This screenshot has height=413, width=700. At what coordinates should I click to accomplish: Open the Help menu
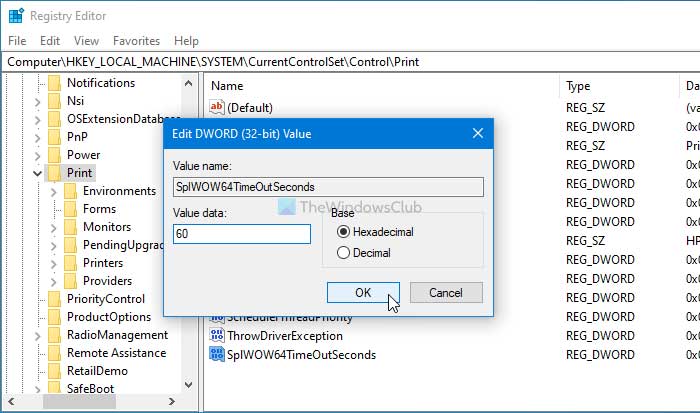click(x=186, y=41)
